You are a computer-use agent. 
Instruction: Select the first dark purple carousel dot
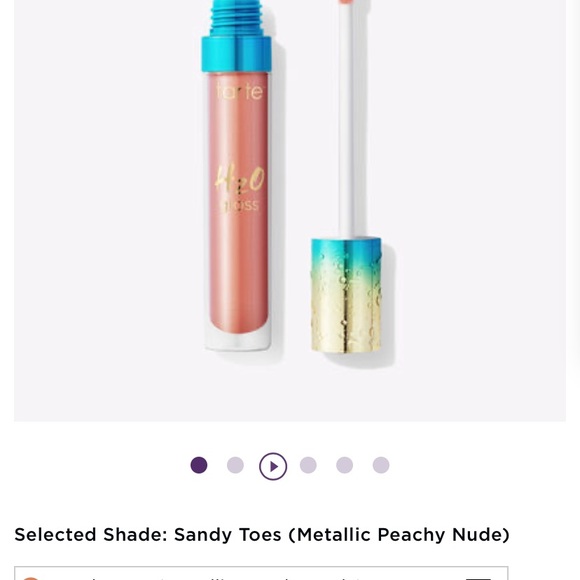click(x=199, y=465)
